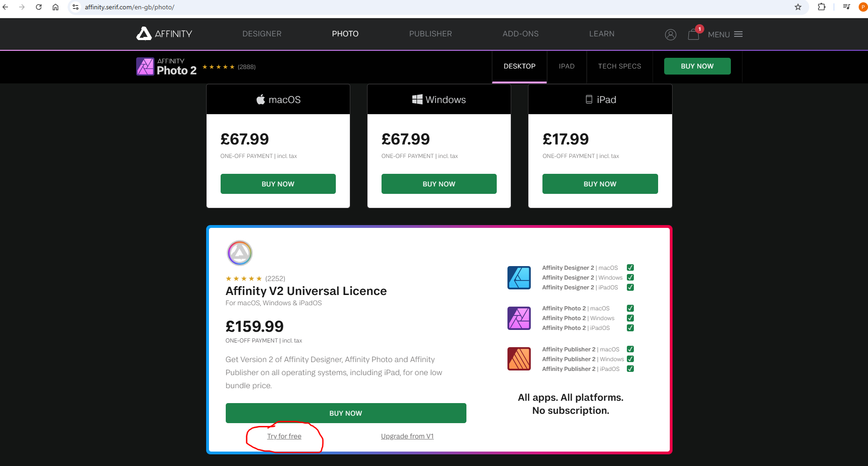Click checkmark for Affinity Photo 2 iPadOS
Image resolution: width=868 pixels, height=466 pixels.
(630, 328)
